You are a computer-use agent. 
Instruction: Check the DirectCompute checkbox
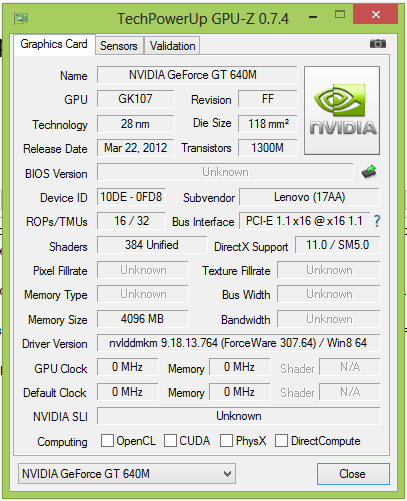coord(281,440)
